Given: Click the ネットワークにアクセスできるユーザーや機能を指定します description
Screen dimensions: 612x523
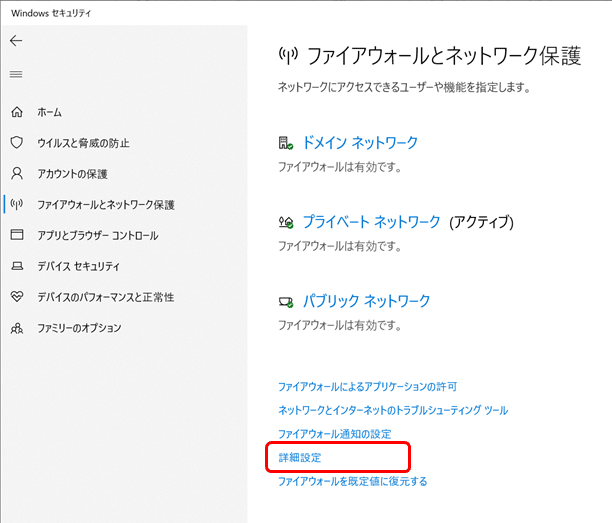Looking at the screenshot, I should click(x=404, y=87).
